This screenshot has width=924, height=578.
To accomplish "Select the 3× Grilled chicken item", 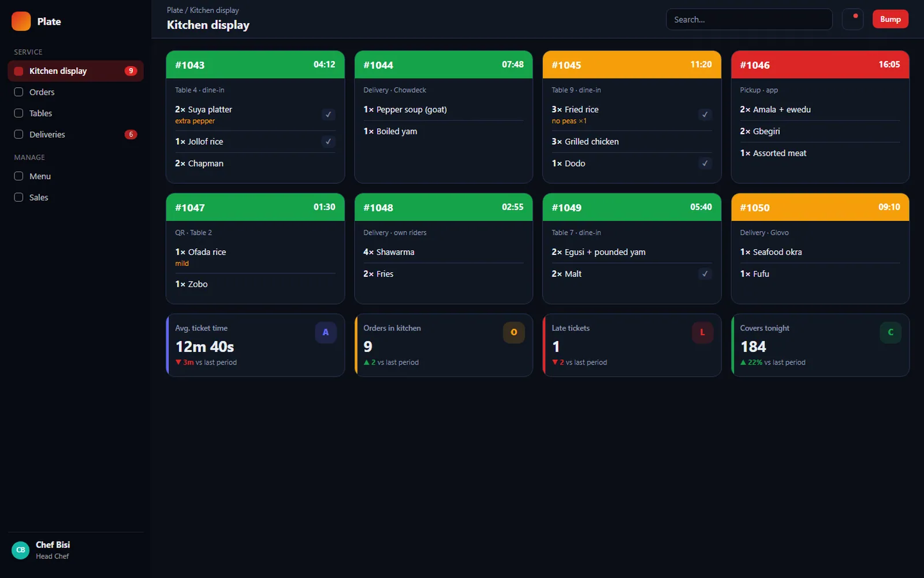I will click(x=632, y=142).
